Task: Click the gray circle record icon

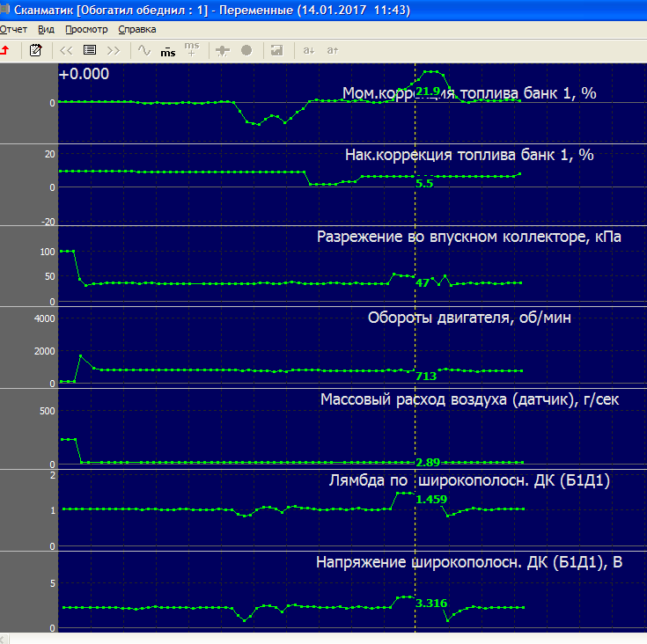Action: point(246,50)
